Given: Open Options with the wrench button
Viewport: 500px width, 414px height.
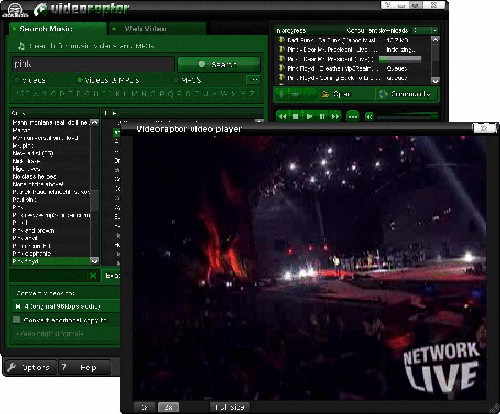Looking at the screenshot, I should [x=31, y=367].
